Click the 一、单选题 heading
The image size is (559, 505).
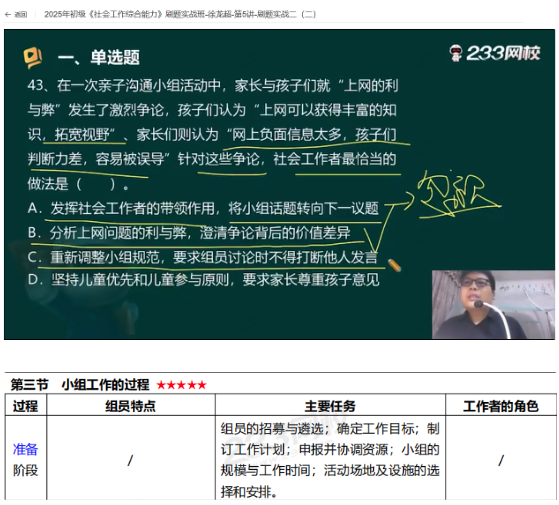pos(99,57)
